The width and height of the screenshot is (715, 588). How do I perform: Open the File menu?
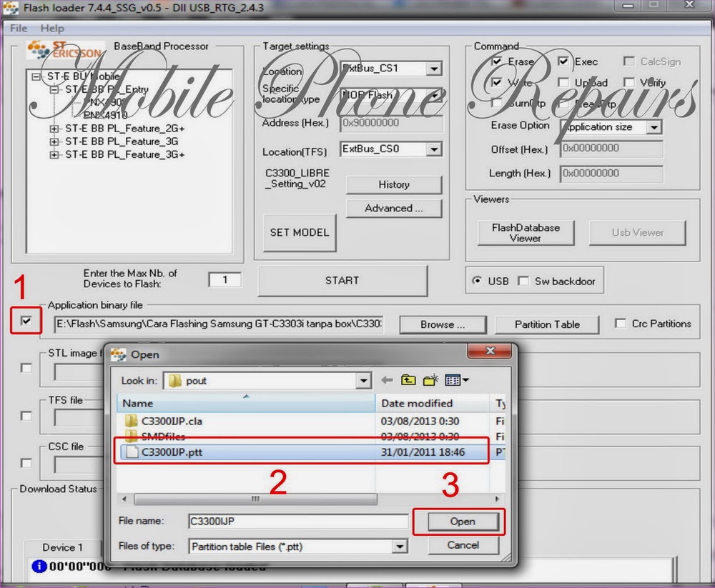click(x=19, y=29)
